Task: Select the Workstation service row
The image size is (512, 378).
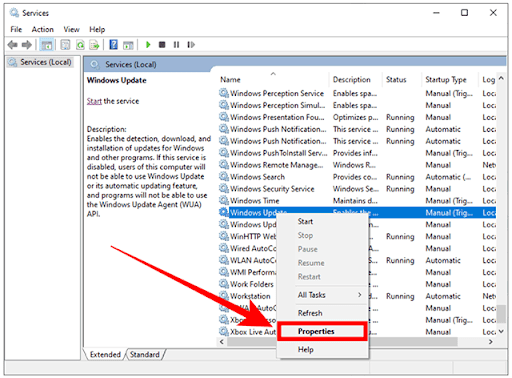Action: click(x=357, y=296)
